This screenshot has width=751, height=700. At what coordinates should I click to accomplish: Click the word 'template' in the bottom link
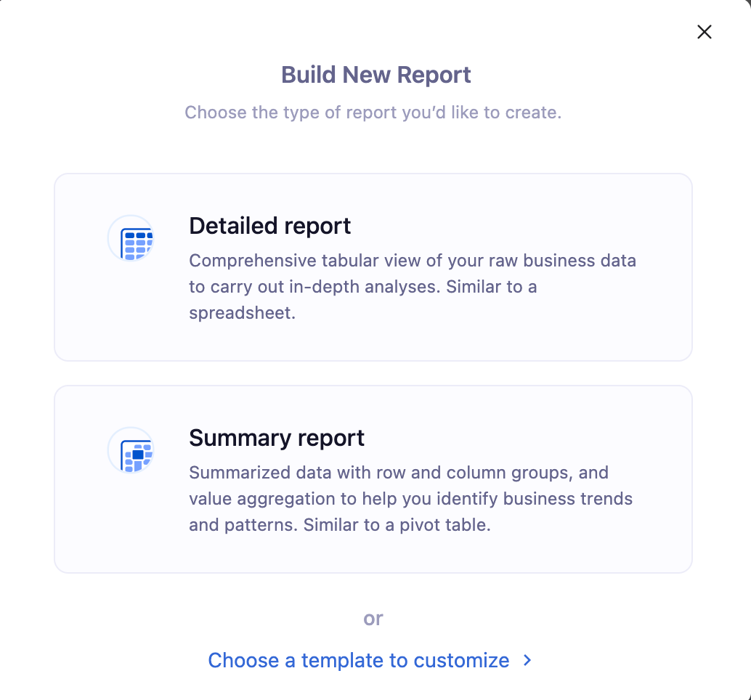pyautogui.click(x=343, y=660)
